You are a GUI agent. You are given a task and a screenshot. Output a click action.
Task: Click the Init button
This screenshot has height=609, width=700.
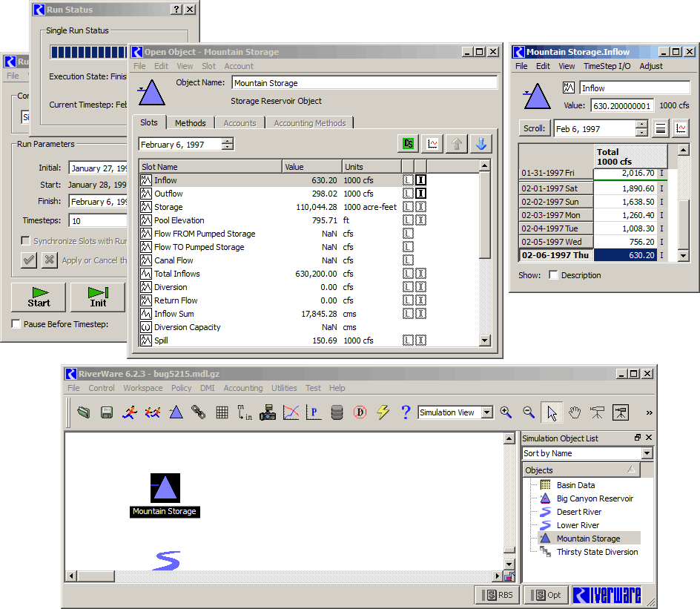pos(98,297)
